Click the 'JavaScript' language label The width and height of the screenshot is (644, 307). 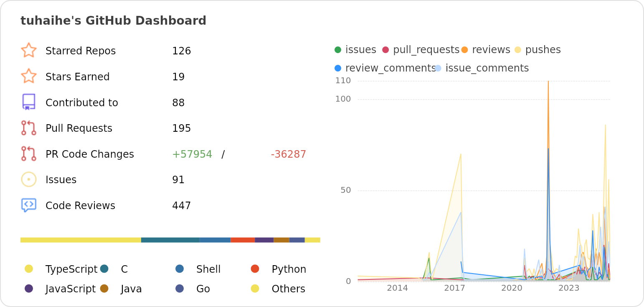point(71,289)
